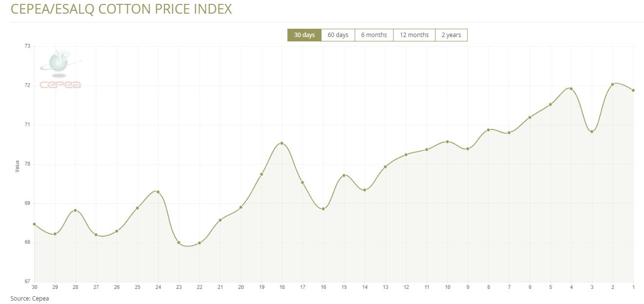The height and width of the screenshot is (304, 644).
Task: Switch to the 60 days range
Action: click(338, 35)
